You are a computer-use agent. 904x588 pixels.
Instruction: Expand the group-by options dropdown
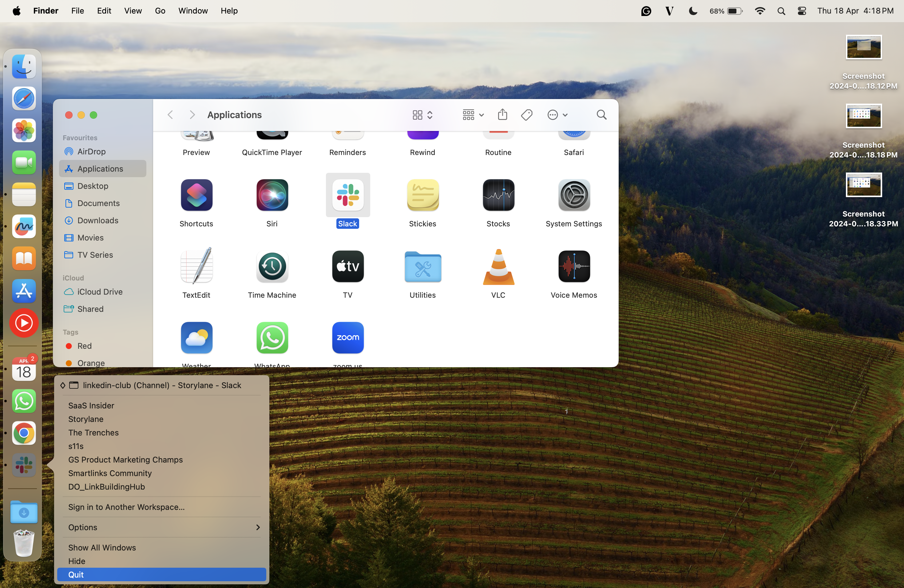pos(473,115)
